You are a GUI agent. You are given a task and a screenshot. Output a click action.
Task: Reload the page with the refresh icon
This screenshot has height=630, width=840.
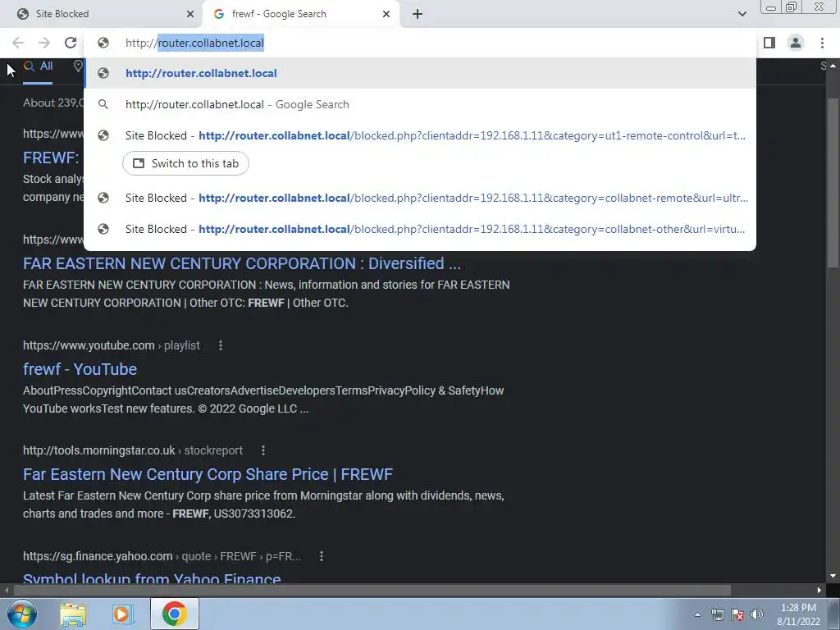coord(71,43)
